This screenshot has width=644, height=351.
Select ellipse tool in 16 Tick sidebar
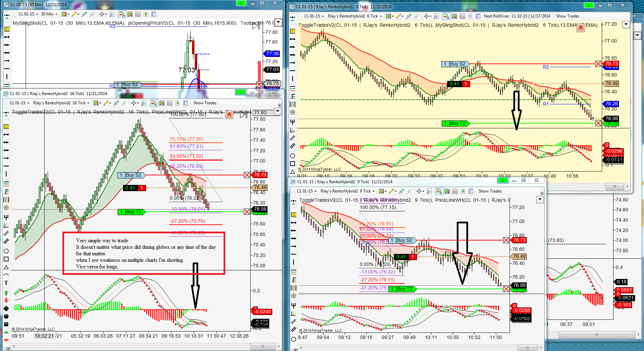(x=6, y=251)
